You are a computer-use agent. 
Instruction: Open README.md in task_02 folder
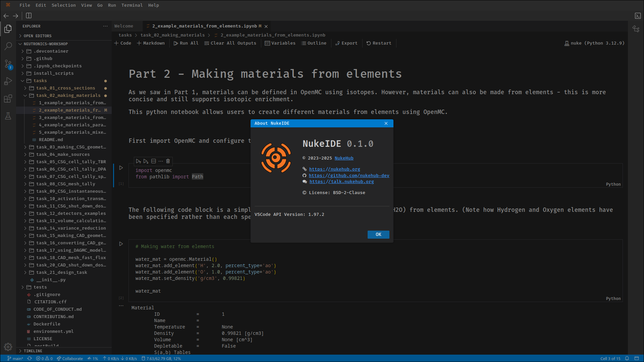coord(51,140)
